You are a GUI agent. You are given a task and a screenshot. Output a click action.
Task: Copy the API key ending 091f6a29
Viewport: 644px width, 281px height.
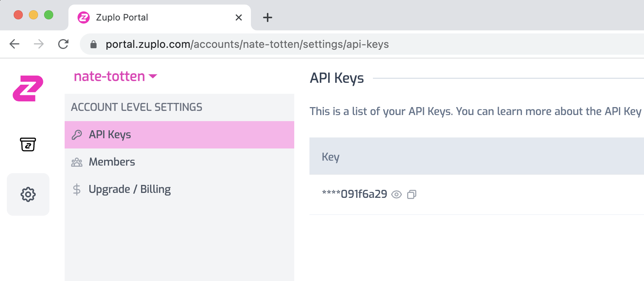pos(412,194)
